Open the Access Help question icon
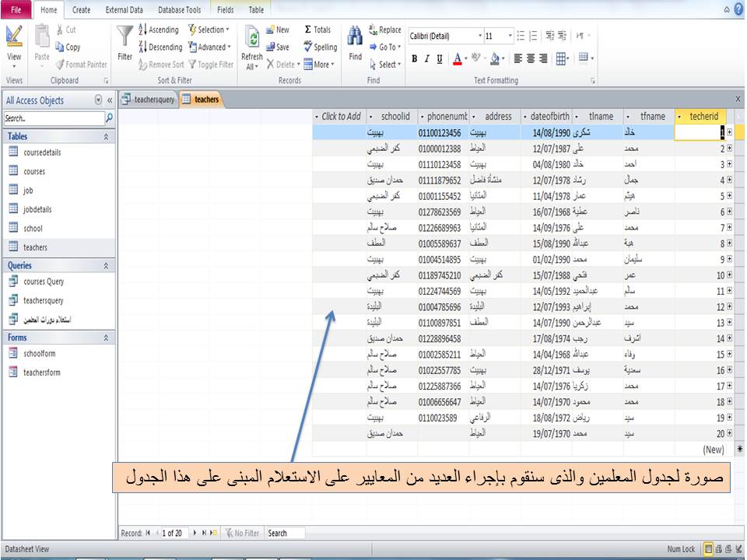This screenshot has width=747, height=560. (x=739, y=9)
